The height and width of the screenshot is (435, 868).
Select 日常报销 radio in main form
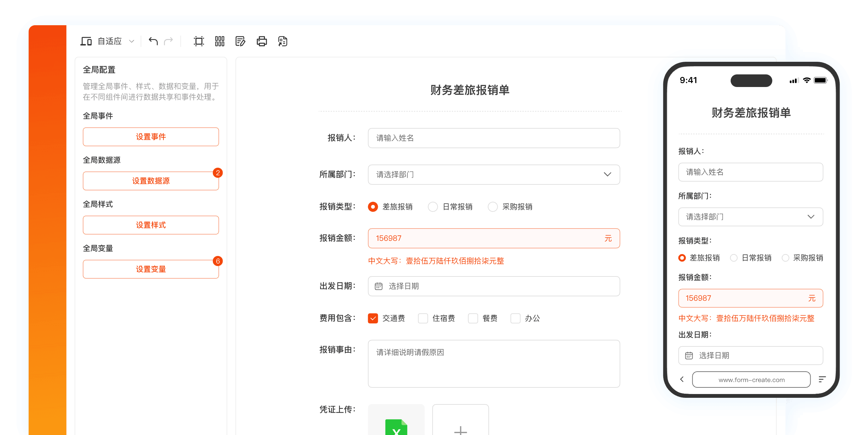point(433,207)
